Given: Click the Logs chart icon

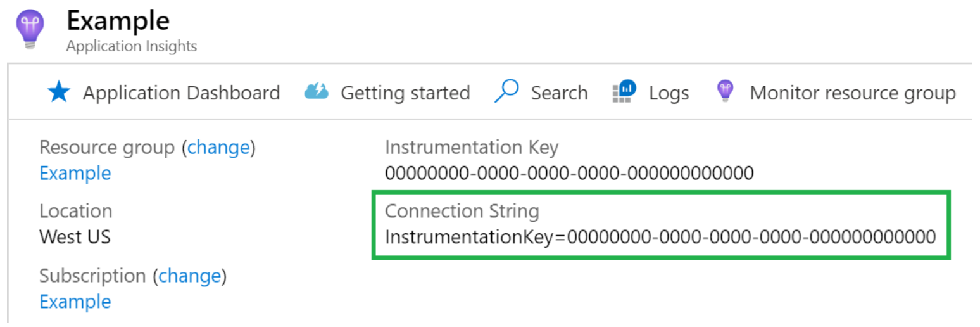Looking at the screenshot, I should pyautogui.click(x=624, y=93).
